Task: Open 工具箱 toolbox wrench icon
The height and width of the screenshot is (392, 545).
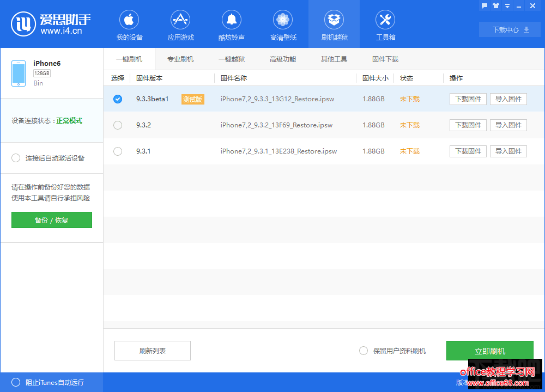Action: pos(385,21)
